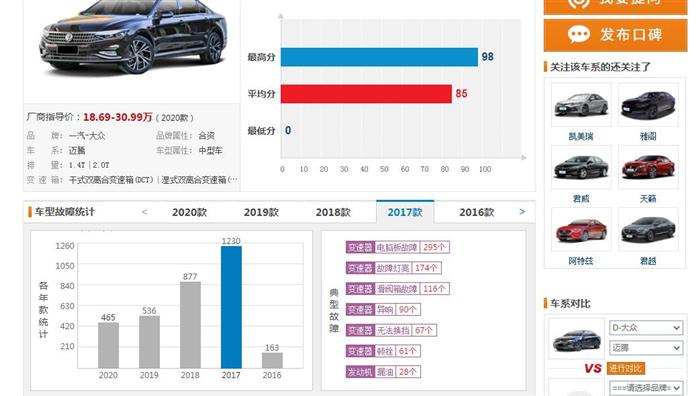Click the 干式双离合变速箱(DCT) text

(111, 180)
